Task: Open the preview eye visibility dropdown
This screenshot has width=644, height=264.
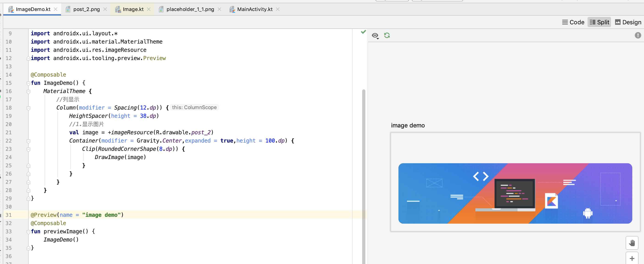Action: pyautogui.click(x=375, y=36)
